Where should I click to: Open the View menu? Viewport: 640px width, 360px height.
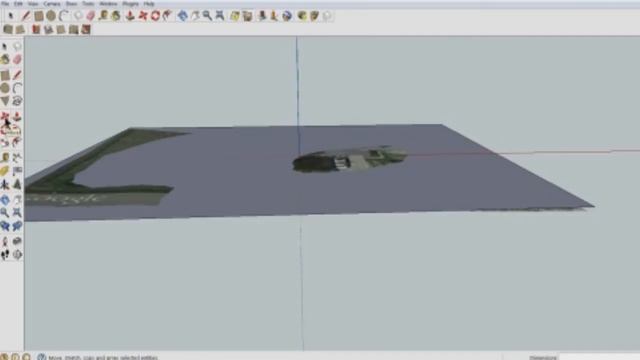point(33,4)
